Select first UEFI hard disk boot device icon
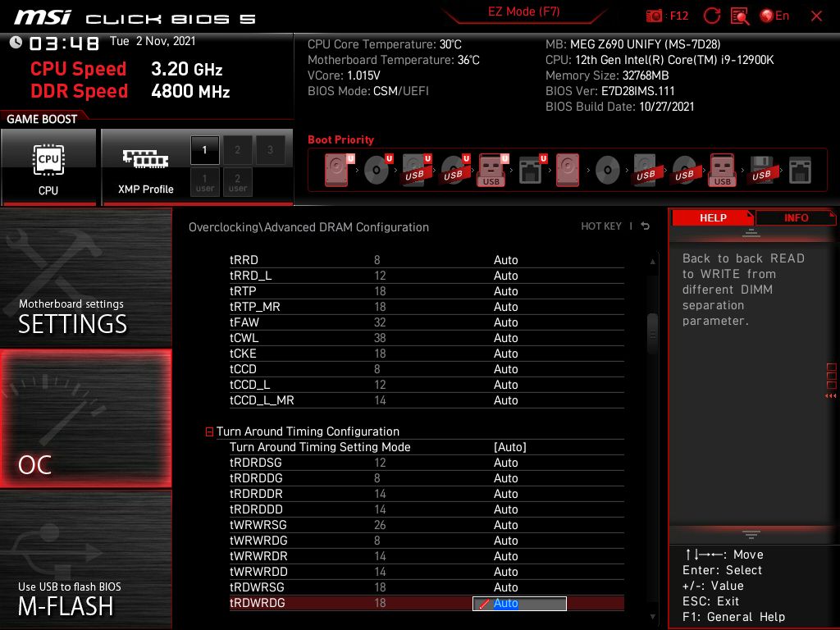840x630 pixels. click(339, 170)
